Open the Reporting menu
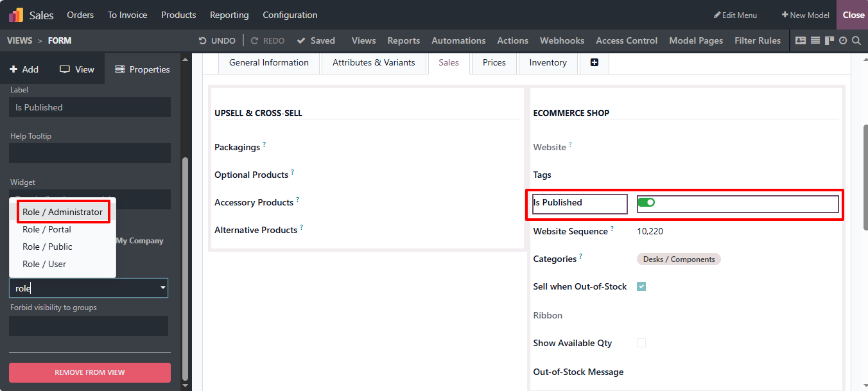This screenshot has height=391, width=868. click(x=229, y=15)
